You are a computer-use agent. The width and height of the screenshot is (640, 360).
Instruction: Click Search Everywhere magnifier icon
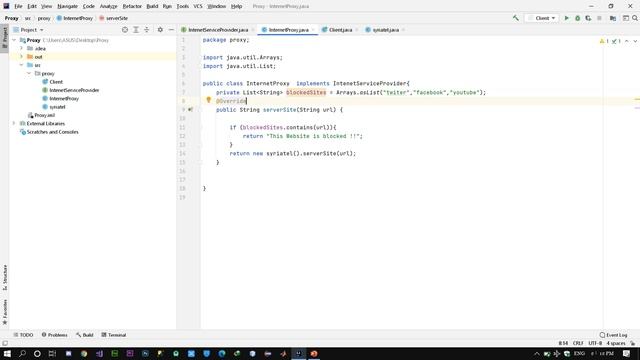[x=635, y=18]
